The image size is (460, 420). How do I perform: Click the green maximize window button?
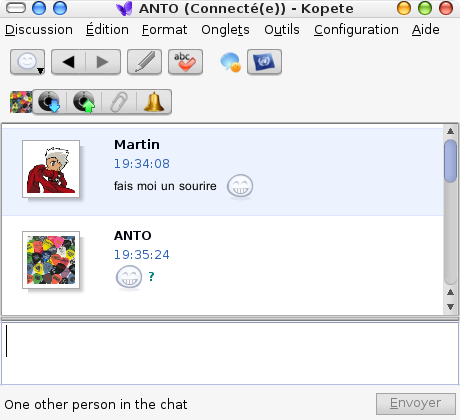pyautogui.click(x=425, y=8)
